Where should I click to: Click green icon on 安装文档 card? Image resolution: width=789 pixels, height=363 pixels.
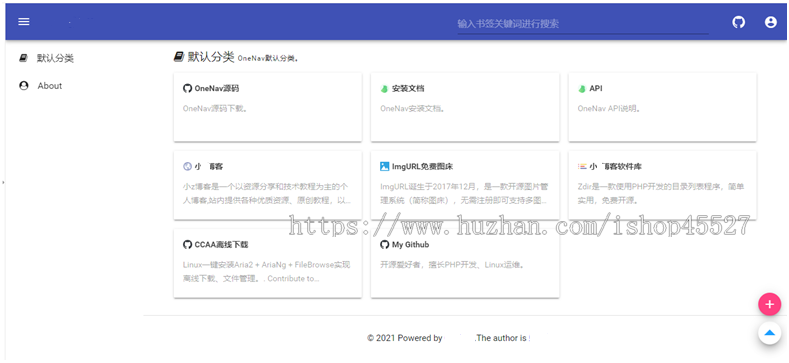[x=384, y=89]
